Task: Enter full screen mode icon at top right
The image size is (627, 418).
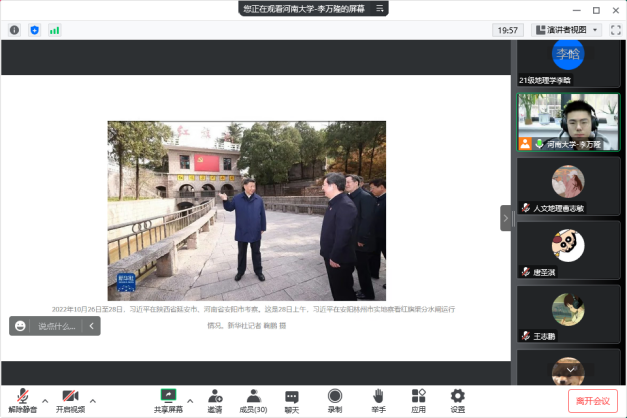Action: click(617, 30)
